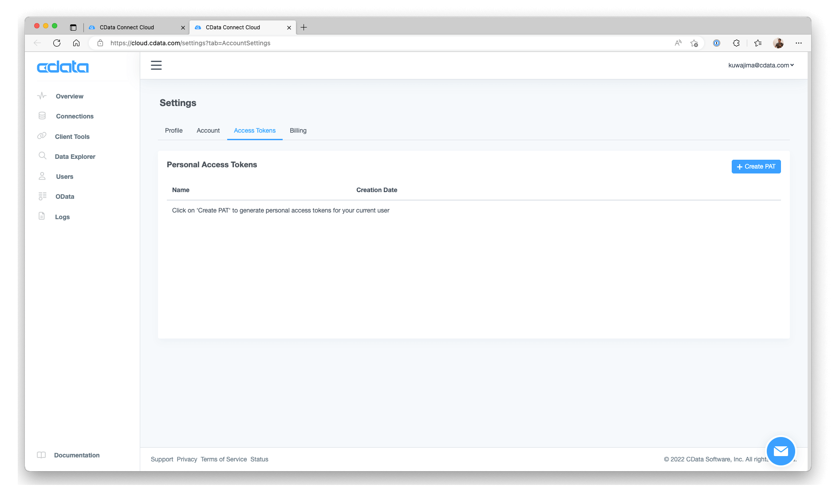Screen dimensions: 836x504
Task: Open a new browser tab
Action: pyautogui.click(x=304, y=28)
